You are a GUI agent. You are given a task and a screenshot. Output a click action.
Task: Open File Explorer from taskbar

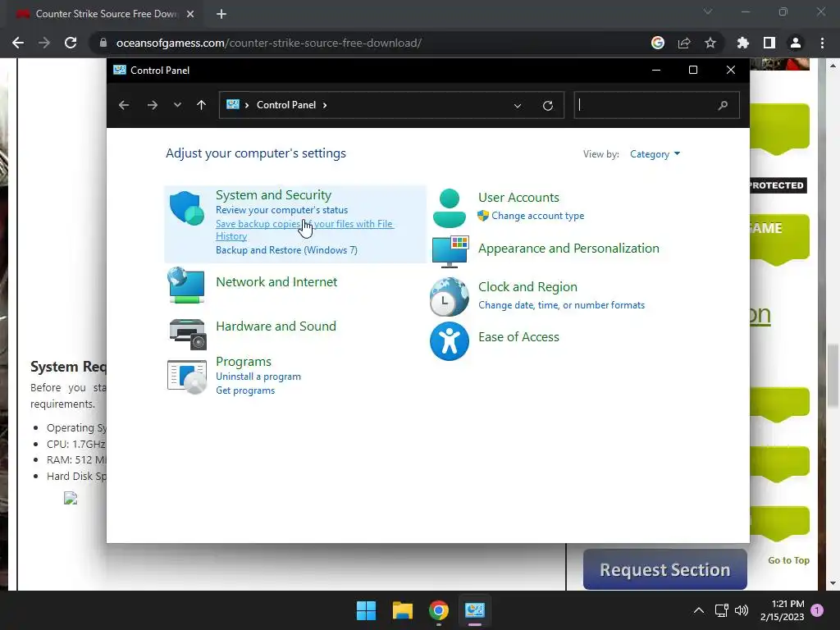point(402,610)
